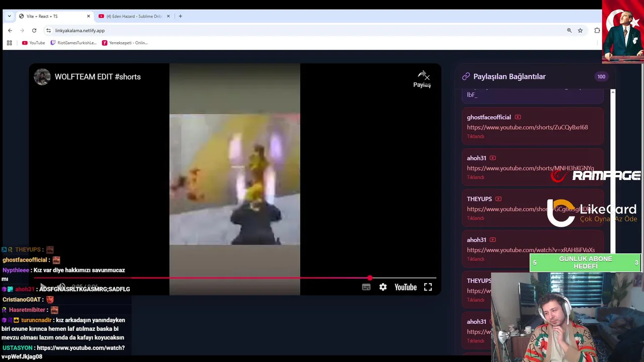Open the browser extensions puzzle icon
644x362 pixels.
tap(597, 31)
